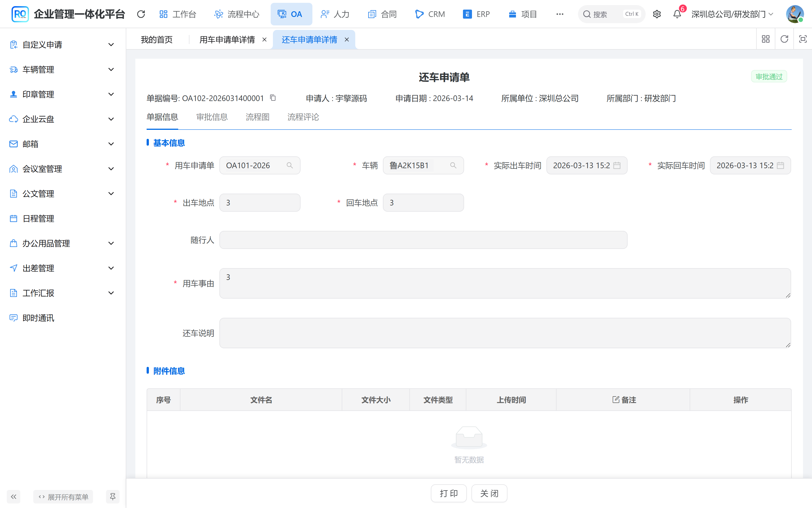
Task: Open 即时通讯 in the sidebar
Action: pos(63,318)
